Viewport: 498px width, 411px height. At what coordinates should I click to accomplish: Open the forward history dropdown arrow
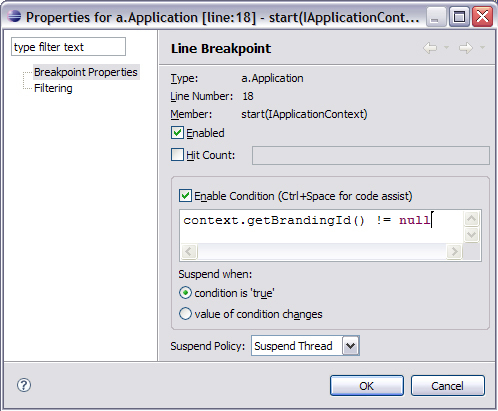pyautogui.click(x=482, y=48)
